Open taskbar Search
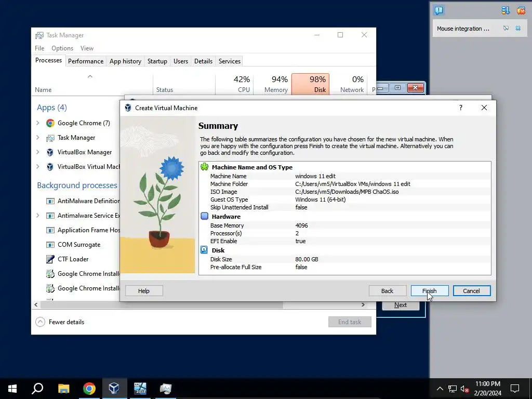 37,389
